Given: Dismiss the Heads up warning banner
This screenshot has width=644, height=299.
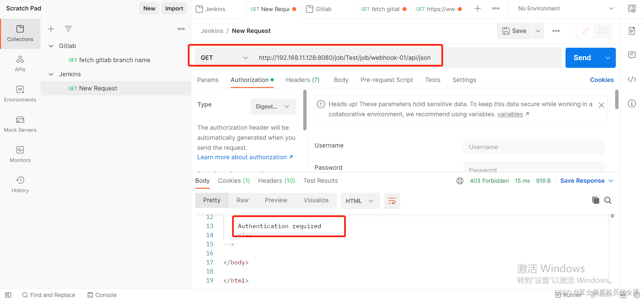Looking at the screenshot, I should tap(601, 105).
